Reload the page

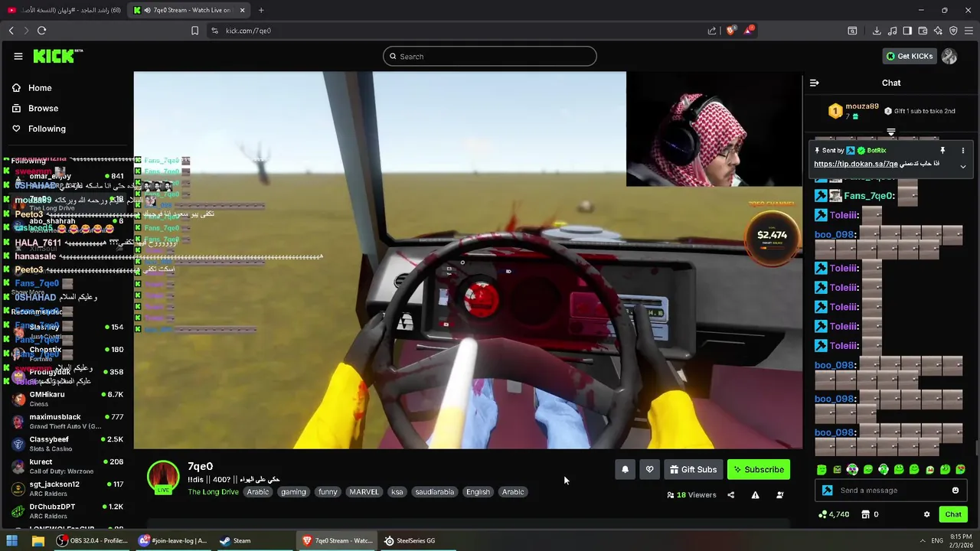click(41, 31)
